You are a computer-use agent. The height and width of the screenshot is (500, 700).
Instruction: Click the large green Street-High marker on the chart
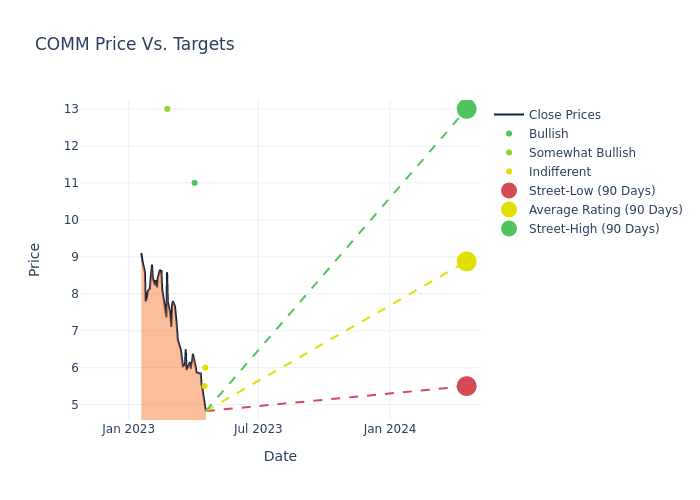[x=466, y=109]
